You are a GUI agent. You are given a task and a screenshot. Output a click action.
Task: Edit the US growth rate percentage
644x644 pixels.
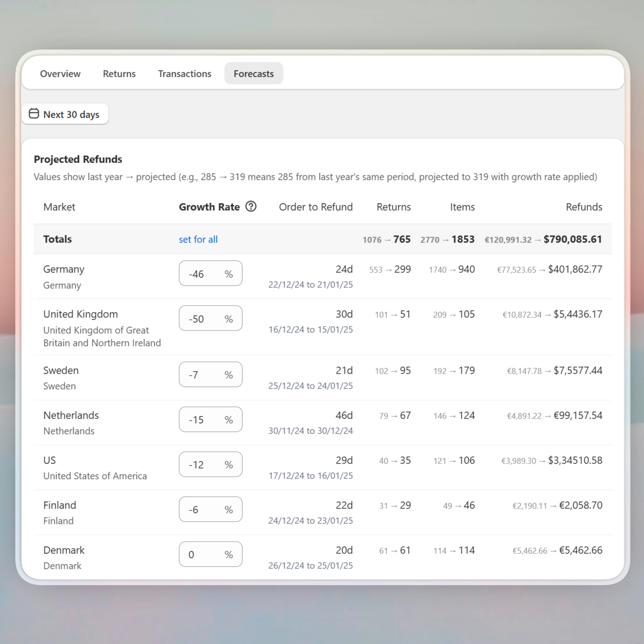click(210, 464)
